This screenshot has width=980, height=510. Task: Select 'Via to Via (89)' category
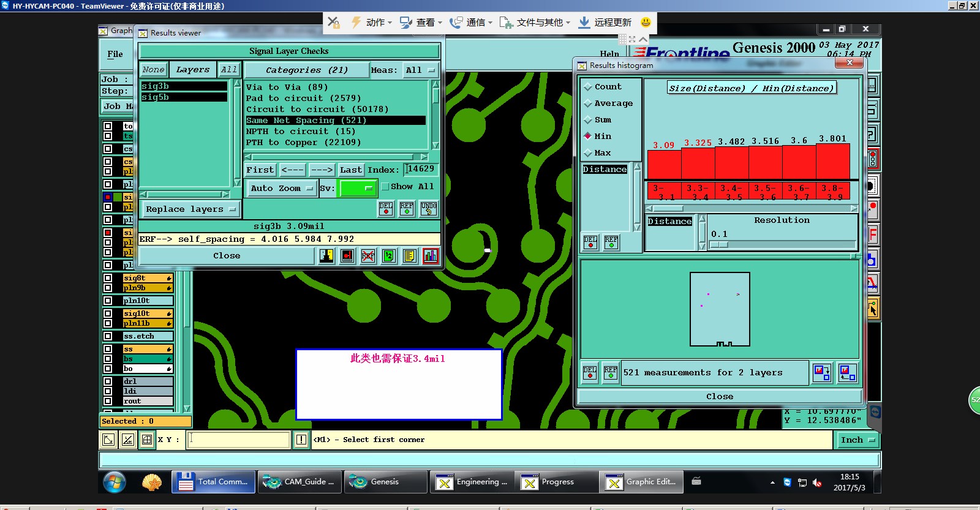coord(336,88)
